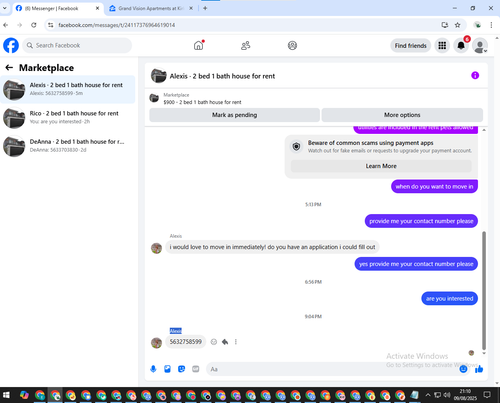Click the install app icon in address bar
500x403 pixels.
445,25
